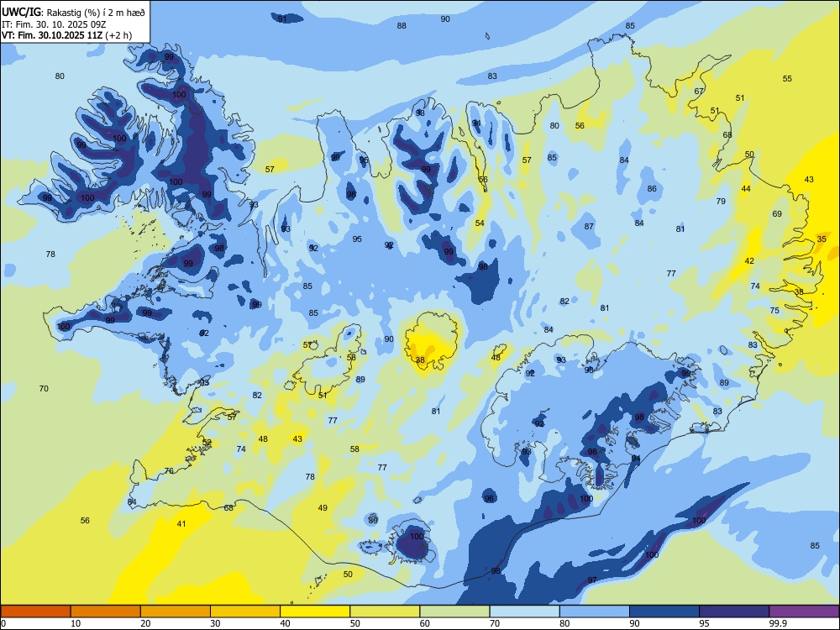Click the dark orange 0–10 legend swatch
This screenshot has width=840, height=630.
click(x=35, y=612)
